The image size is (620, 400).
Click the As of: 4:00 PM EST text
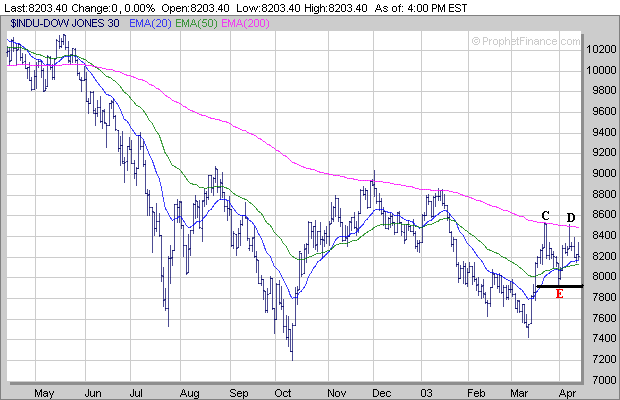click(421, 8)
